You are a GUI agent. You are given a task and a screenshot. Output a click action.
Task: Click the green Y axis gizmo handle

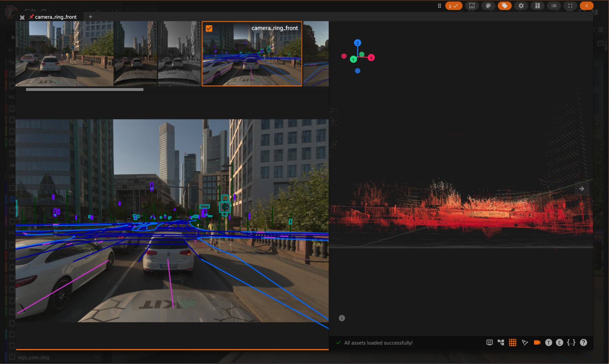pos(353,59)
